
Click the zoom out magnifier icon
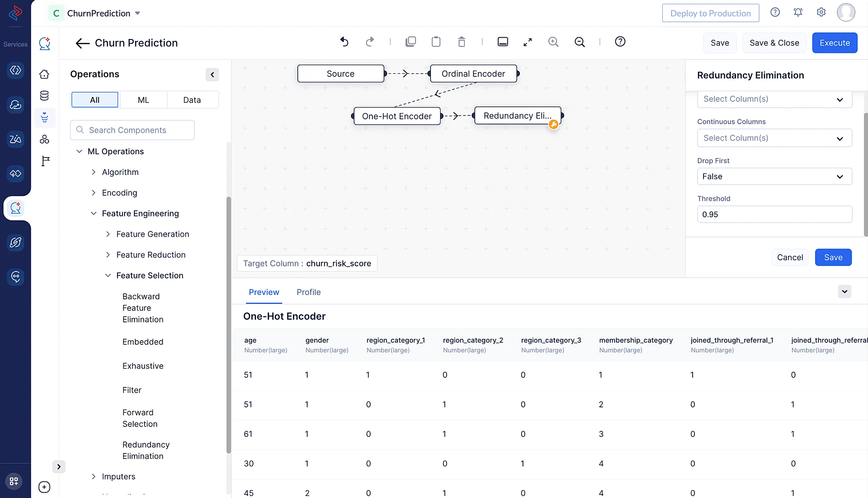[579, 42]
